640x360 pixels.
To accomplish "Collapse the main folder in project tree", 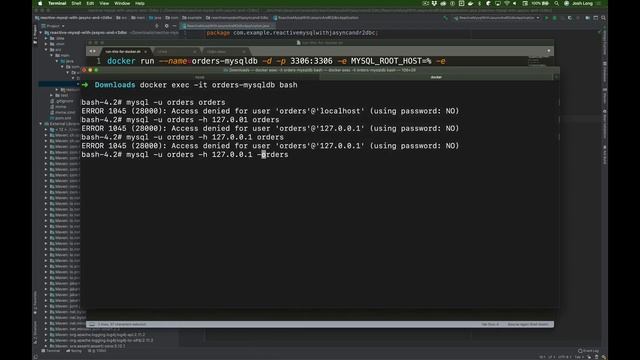I will [x=51, y=55].
